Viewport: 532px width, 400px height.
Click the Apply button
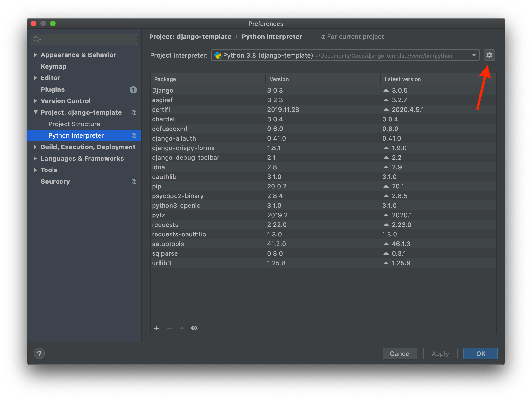point(440,353)
